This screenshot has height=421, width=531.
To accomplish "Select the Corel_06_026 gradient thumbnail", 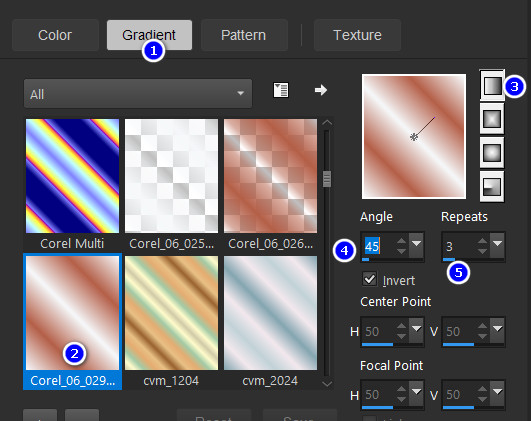I will point(271,176).
